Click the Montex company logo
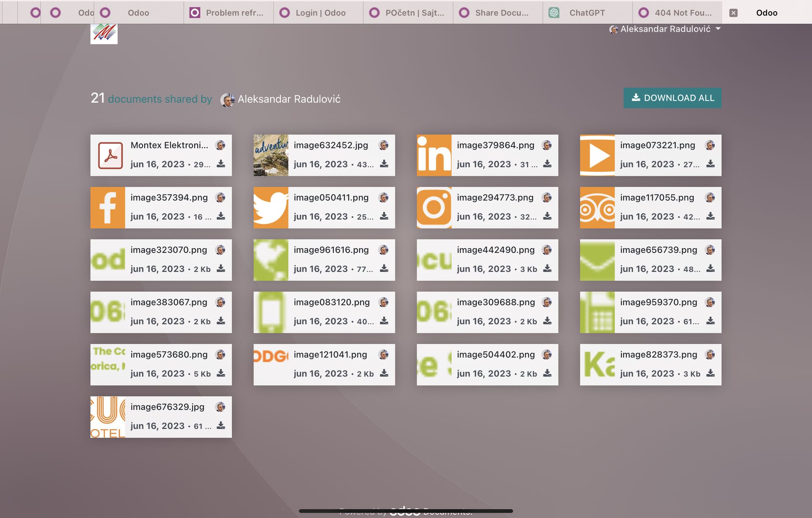The image size is (812, 518). (x=104, y=33)
